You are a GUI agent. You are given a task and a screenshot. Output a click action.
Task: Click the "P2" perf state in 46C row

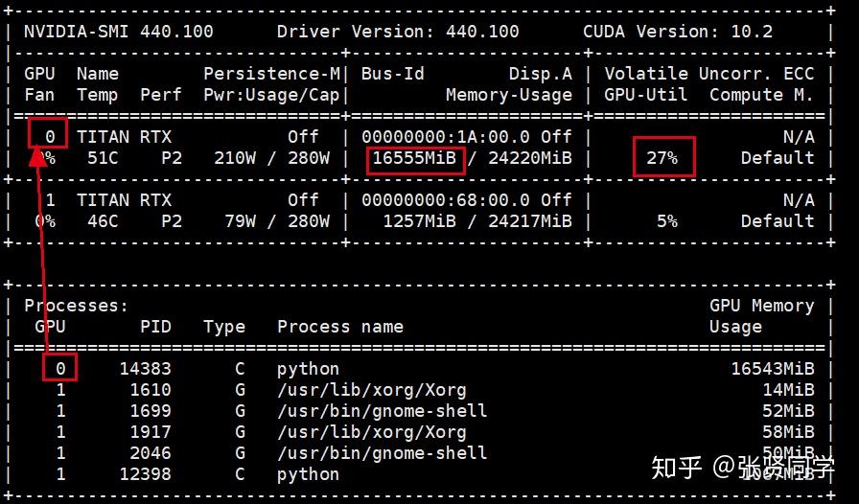(x=172, y=221)
